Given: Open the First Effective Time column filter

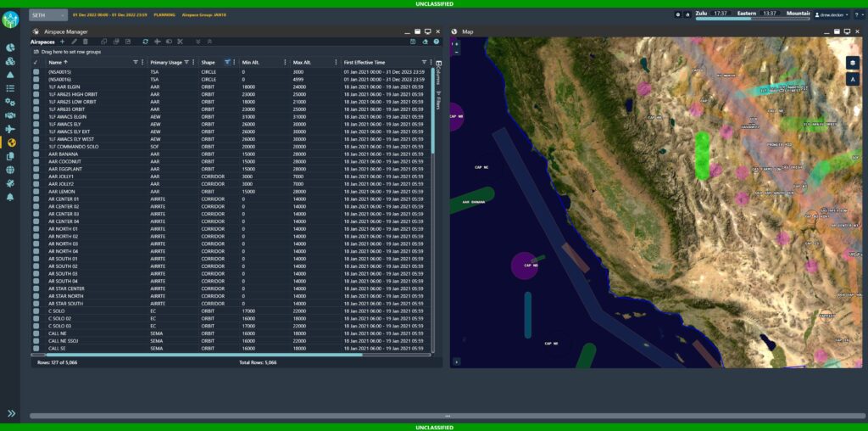Looking at the screenshot, I should (424, 63).
